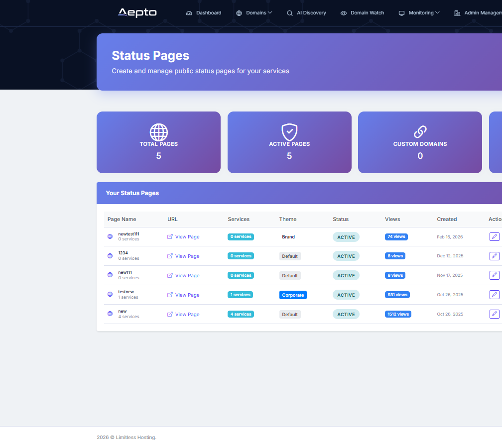
Task: Edit the 1234 status page
Action: coord(495,256)
